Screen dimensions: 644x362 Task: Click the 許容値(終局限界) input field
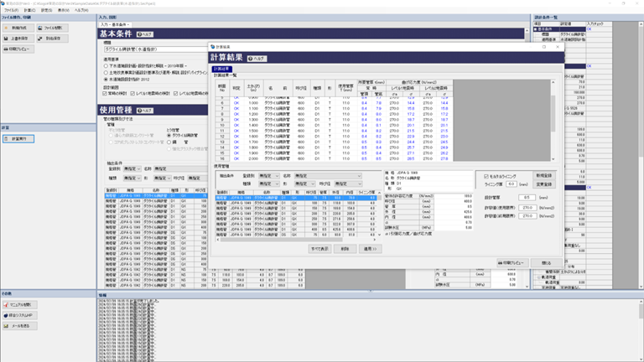[527, 216]
